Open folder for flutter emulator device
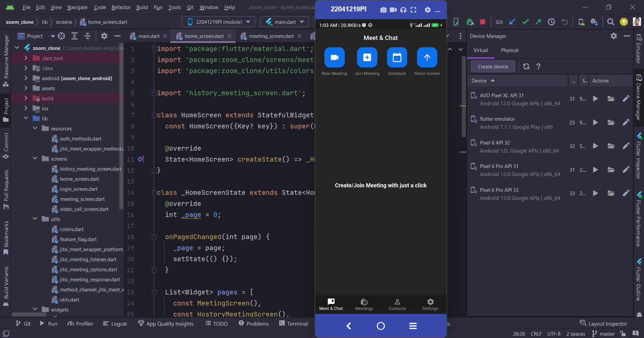The width and height of the screenshot is (644, 338). 611,122
